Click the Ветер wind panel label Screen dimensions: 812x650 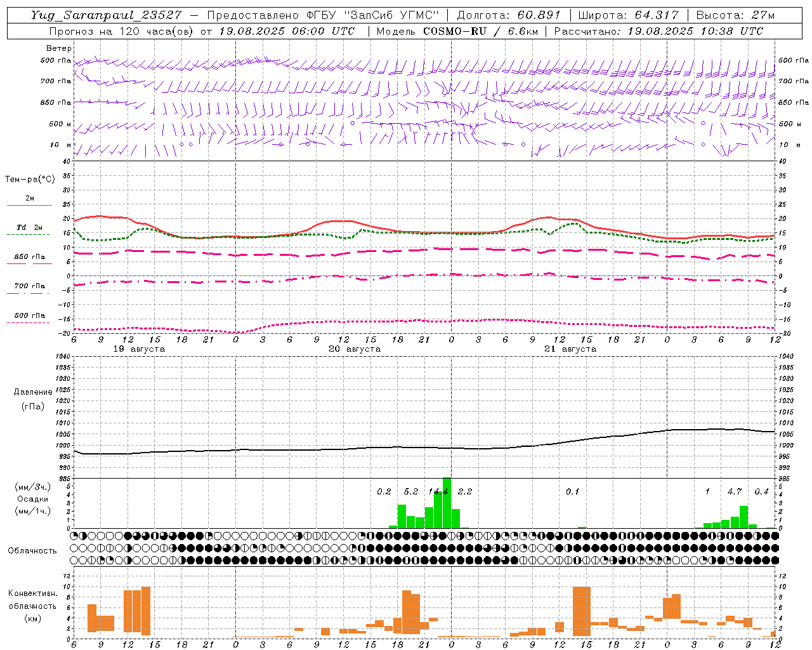point(59,48)
